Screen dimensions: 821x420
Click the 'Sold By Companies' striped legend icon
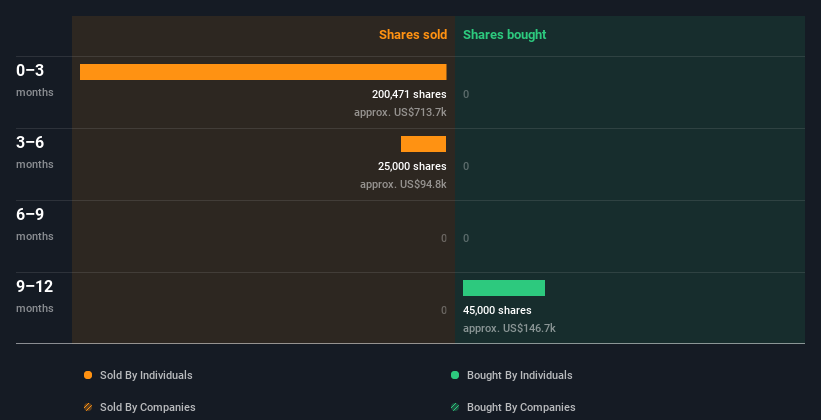click(x=88, y=407)
